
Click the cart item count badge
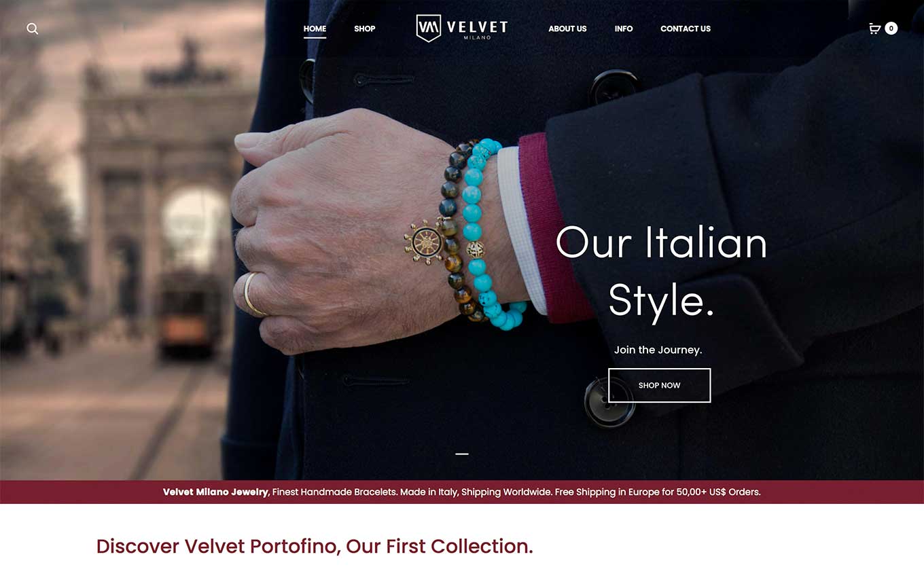point(891,29)
